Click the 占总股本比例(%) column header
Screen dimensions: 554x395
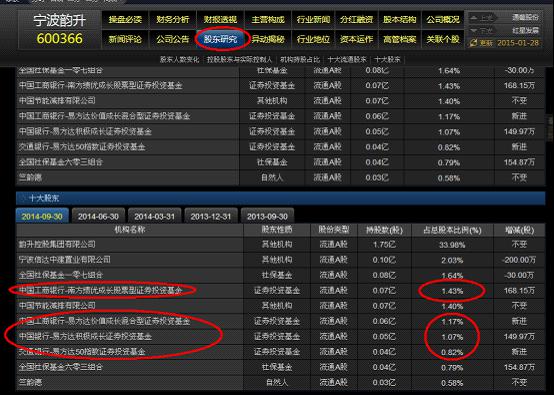[x=452, y=230]
